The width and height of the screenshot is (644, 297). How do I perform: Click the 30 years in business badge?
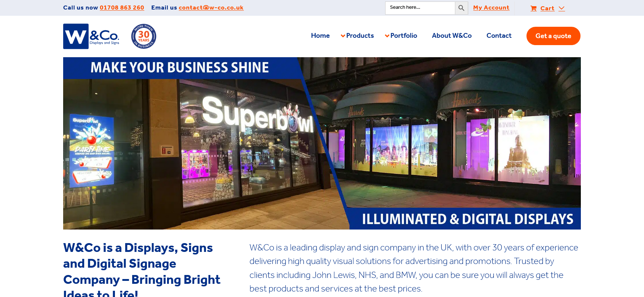tap(144, 36)
